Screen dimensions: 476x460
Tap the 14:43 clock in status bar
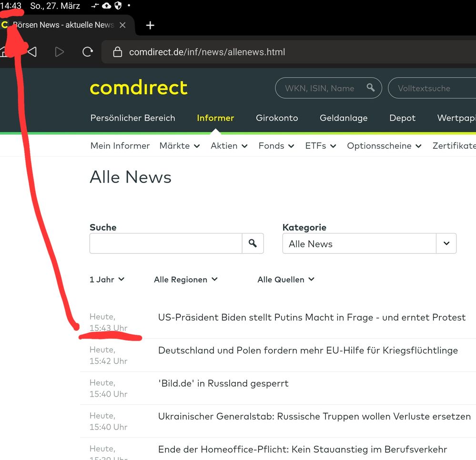10,6
